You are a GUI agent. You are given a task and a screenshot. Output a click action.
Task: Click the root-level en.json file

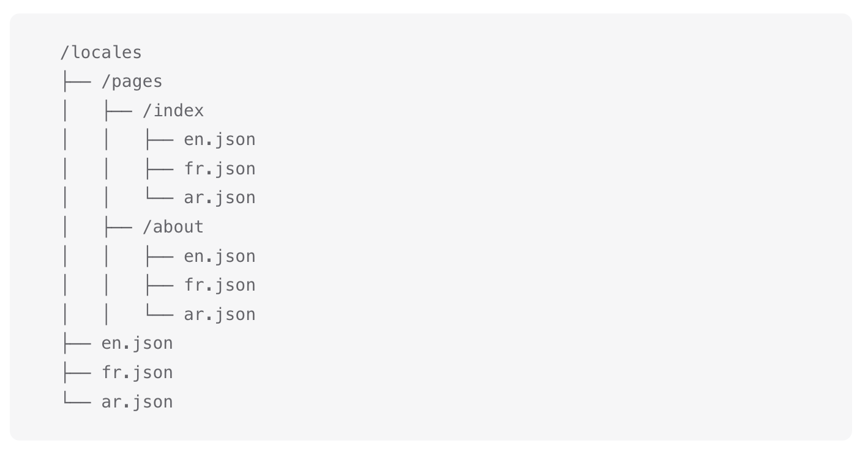click(137, 343)
